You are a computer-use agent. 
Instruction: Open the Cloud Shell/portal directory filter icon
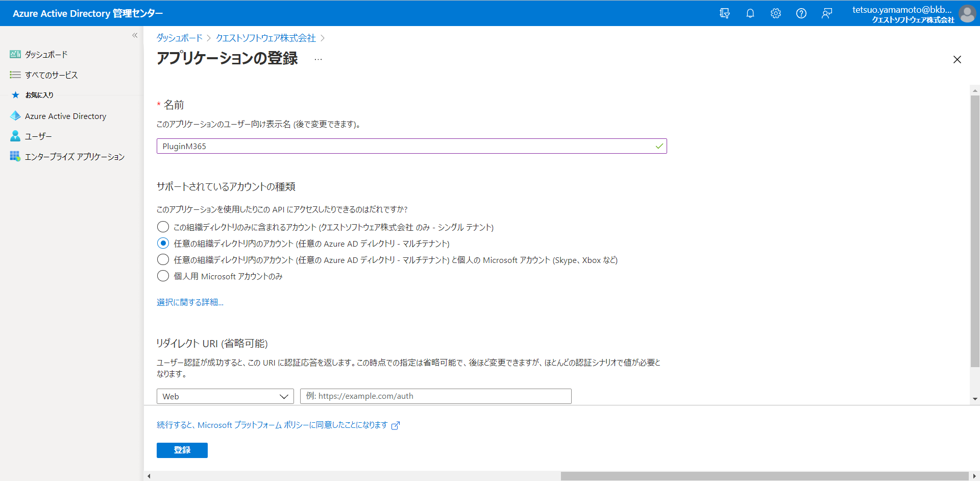click(724, 13)
